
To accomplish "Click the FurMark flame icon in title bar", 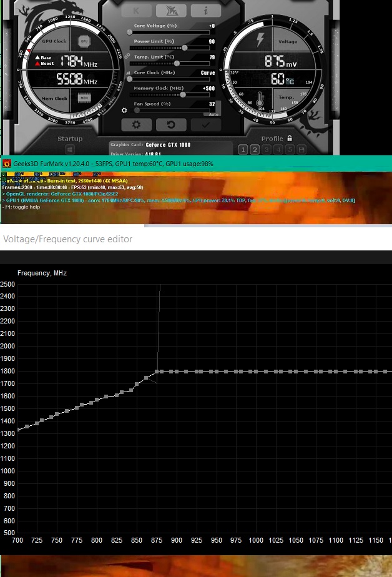I will pos(7,164).
